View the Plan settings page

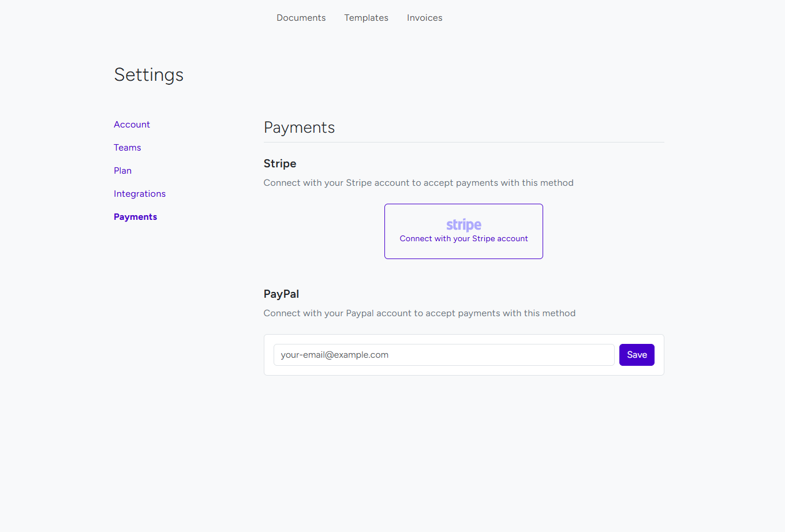[122, 170]
